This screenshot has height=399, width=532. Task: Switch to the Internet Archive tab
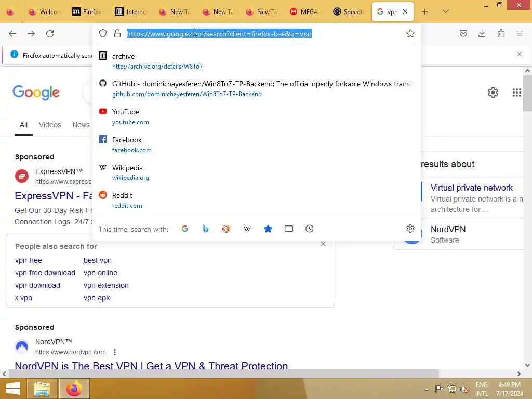coord(130,11)
